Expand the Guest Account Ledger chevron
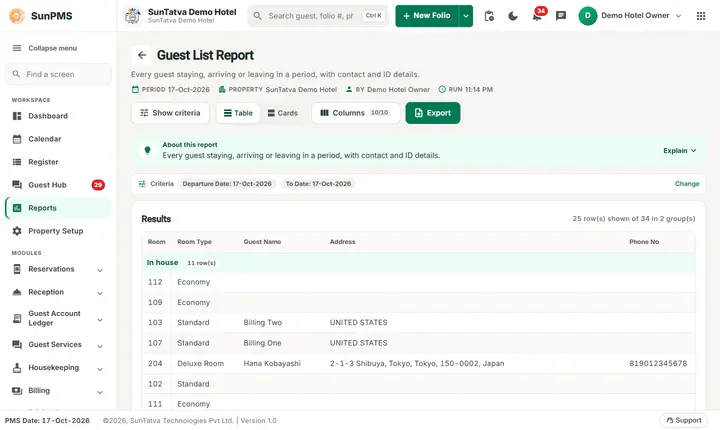 [100, 319]
